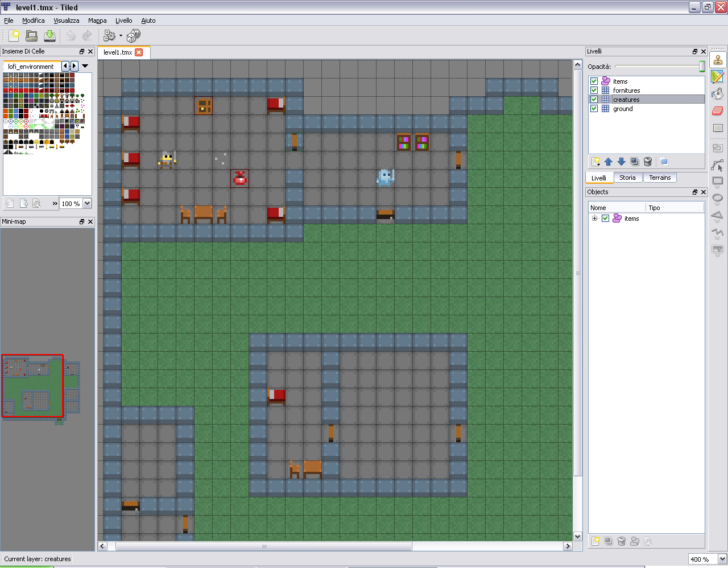Select the Edit Polygons tool
The image size is (728, 568).
[718, 166]
